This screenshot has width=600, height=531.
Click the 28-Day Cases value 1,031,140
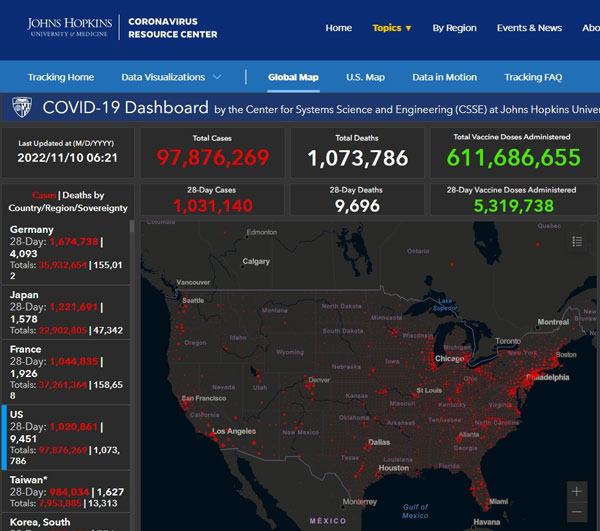[212, 206]
